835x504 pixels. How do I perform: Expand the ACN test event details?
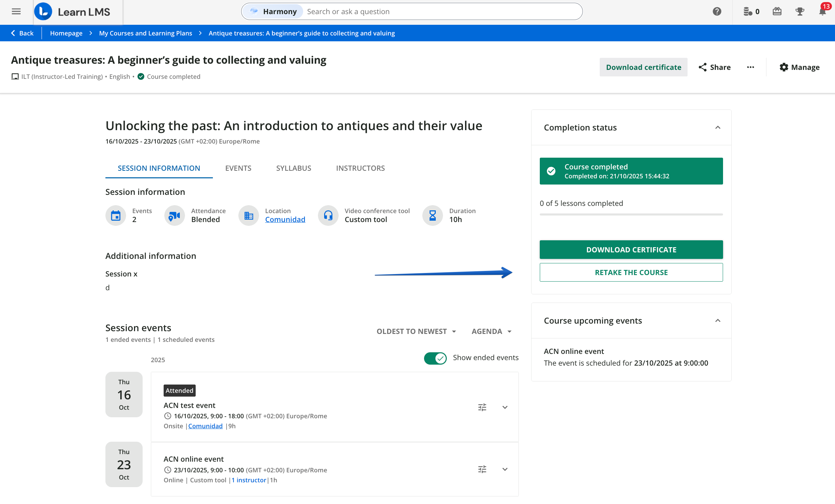[505, 407]
